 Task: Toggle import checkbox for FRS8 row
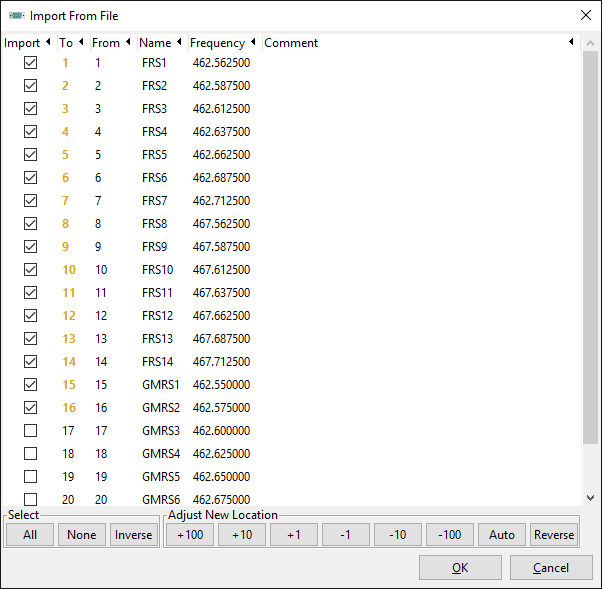pos(30,224)
